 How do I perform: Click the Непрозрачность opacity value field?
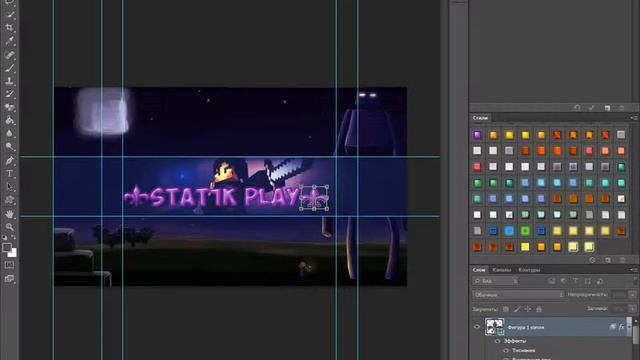[x=619, y=294]
